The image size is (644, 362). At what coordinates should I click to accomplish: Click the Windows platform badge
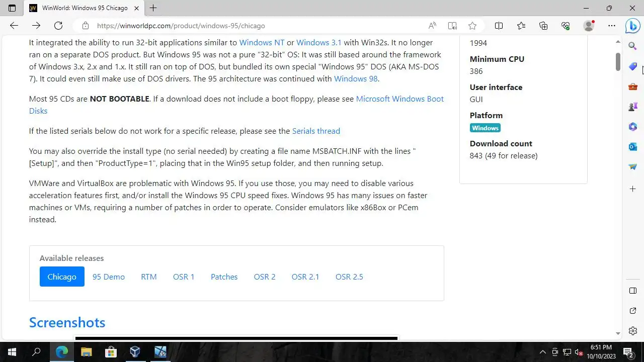(485, 128)
